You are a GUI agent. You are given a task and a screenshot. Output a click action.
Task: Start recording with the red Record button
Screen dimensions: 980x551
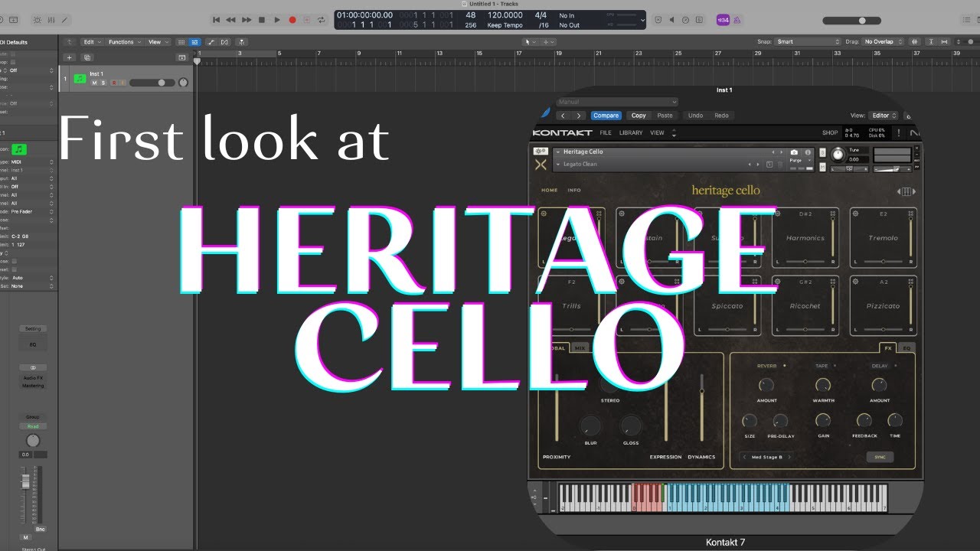pos(292,20)
